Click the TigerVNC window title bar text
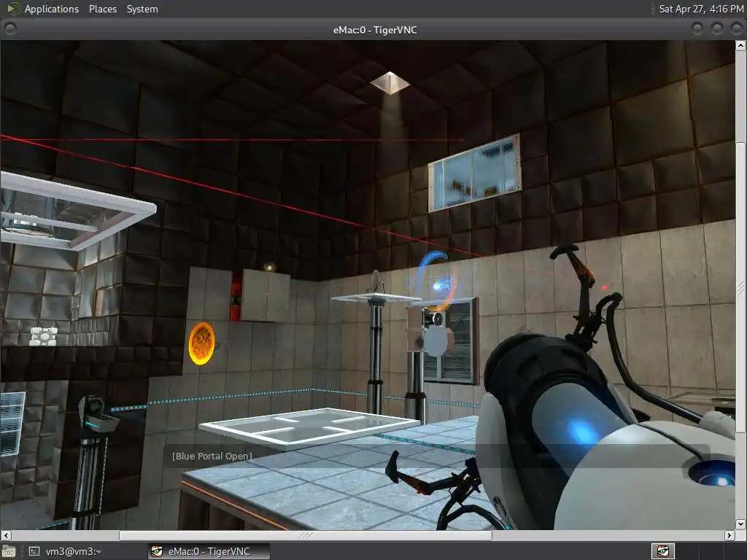 tap(375, 29)
